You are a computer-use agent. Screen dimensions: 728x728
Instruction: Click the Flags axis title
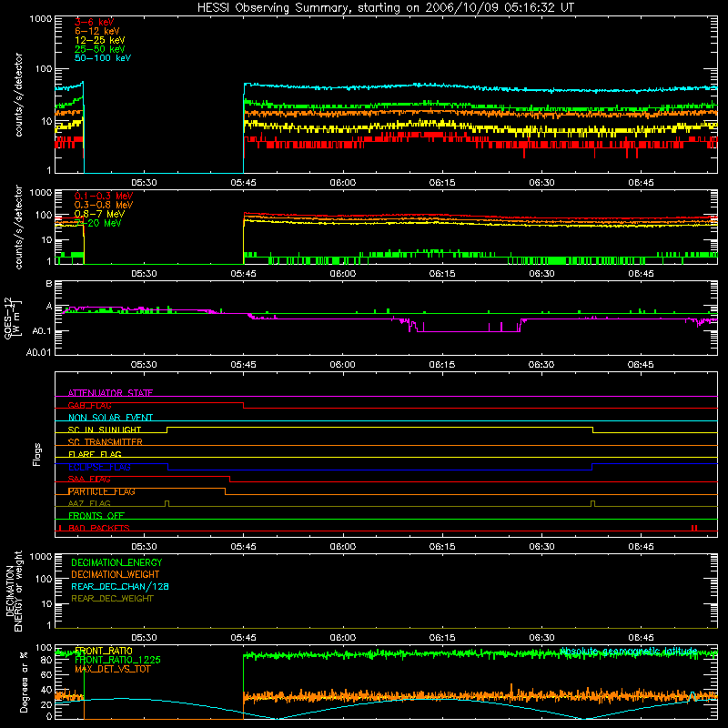[37, 454]
